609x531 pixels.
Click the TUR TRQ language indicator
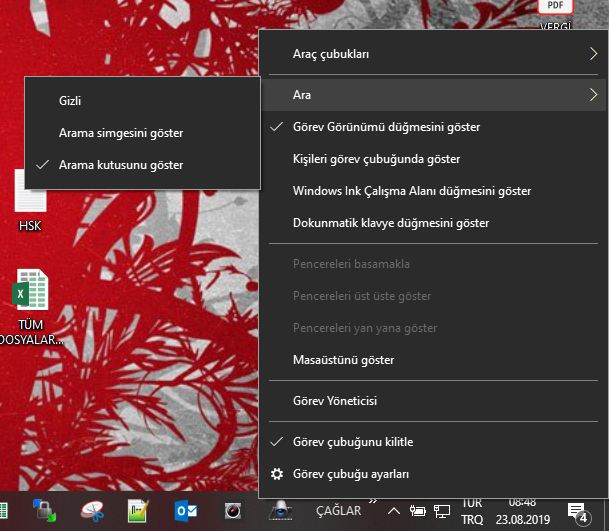click(472, 511)
